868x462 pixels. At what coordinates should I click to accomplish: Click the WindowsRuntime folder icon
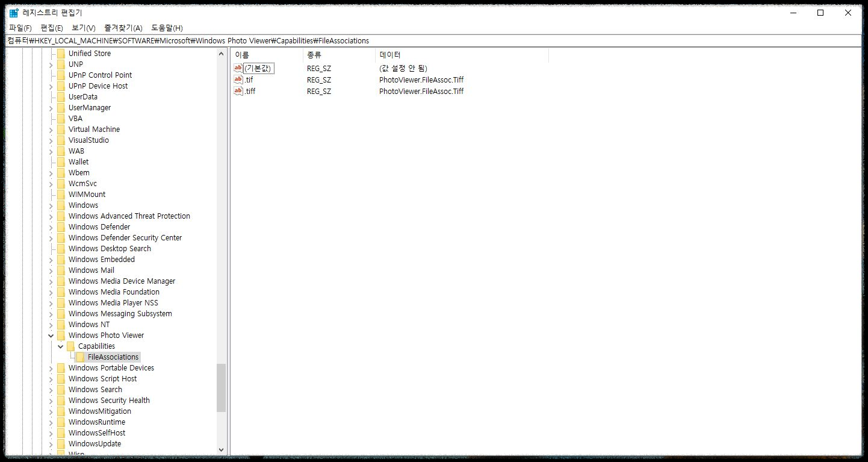point(61,422)
